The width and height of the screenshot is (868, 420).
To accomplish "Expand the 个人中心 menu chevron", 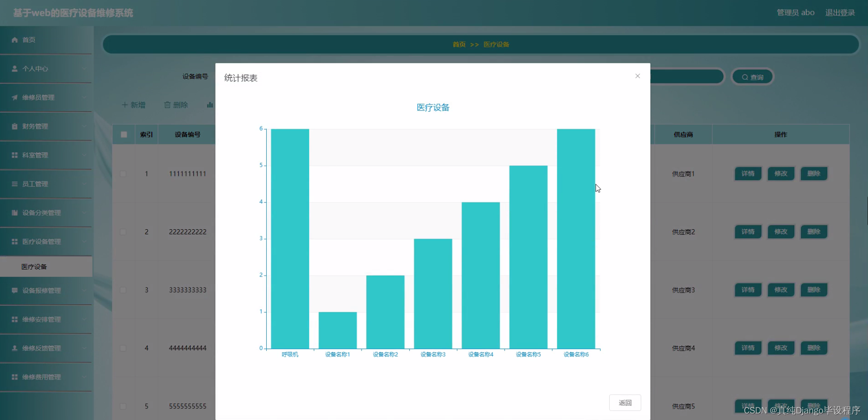I will click(84, 69).
